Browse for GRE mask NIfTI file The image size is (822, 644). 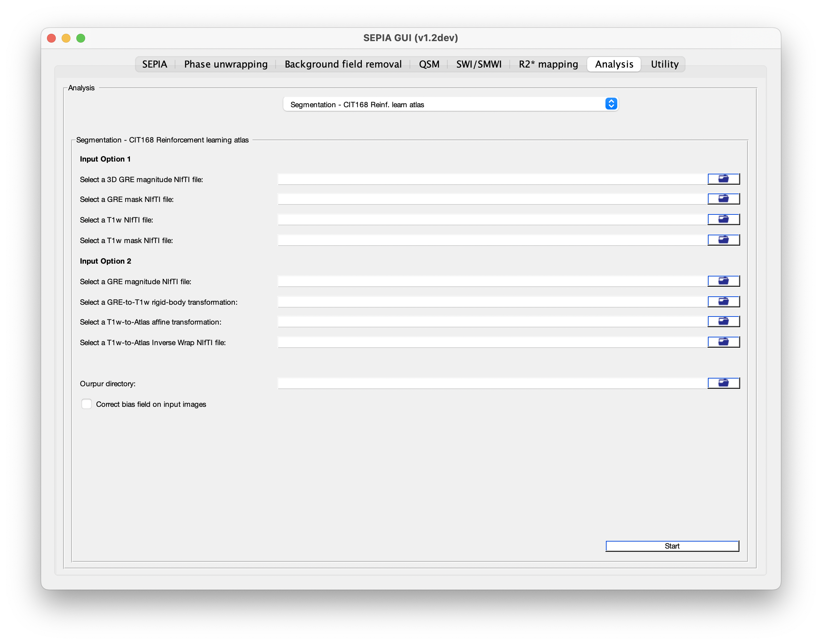[723, 199]
